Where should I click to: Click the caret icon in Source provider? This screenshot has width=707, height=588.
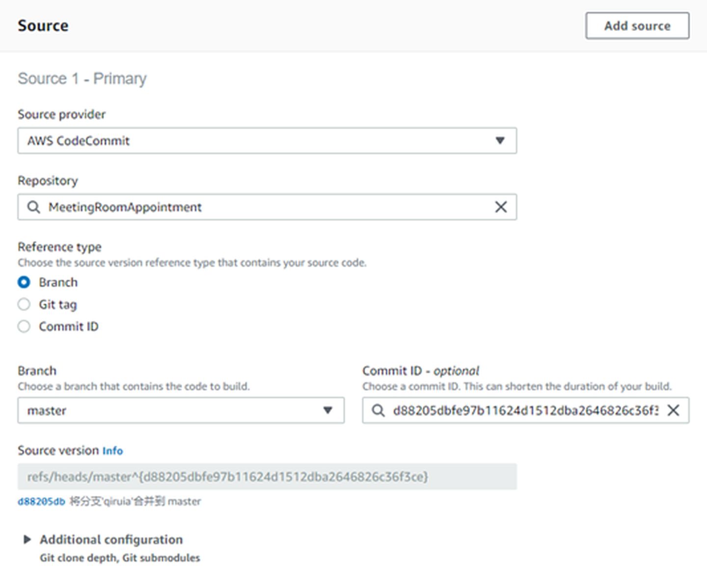tap(500, 141)
